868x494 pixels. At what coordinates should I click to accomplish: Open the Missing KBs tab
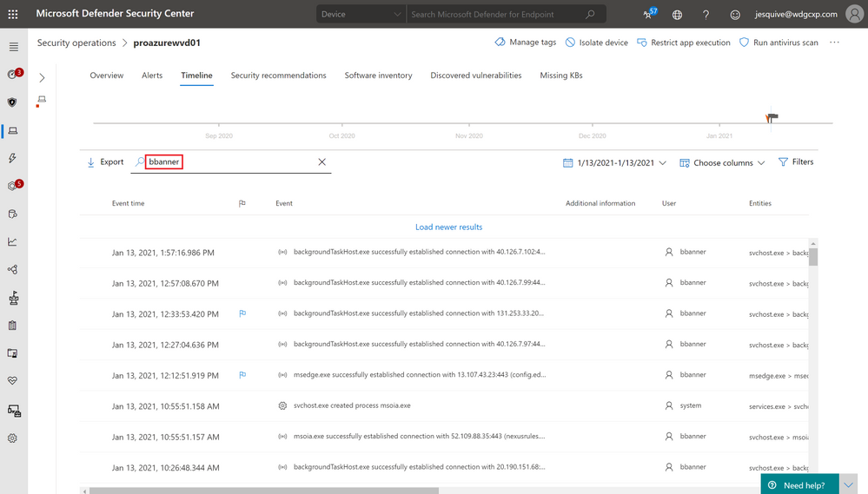point(560,76)
